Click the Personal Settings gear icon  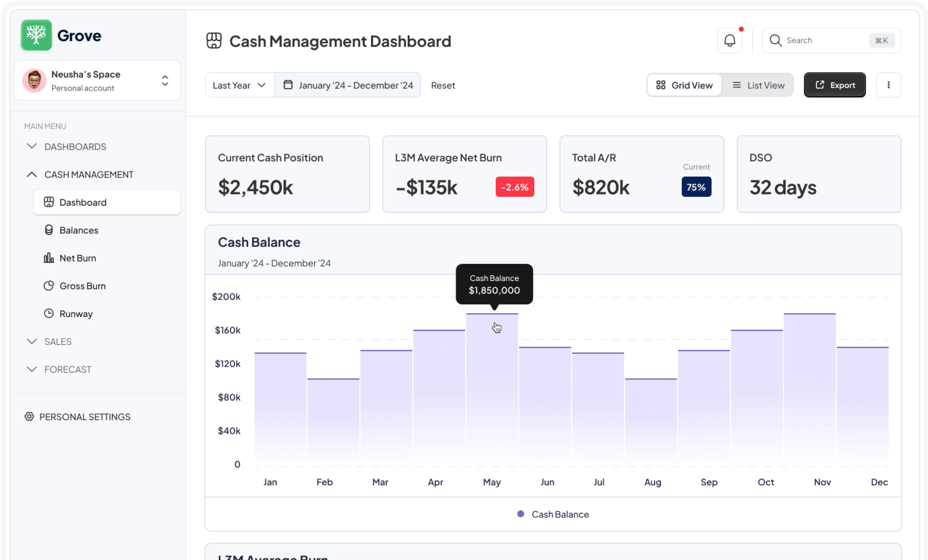[29, 417]
